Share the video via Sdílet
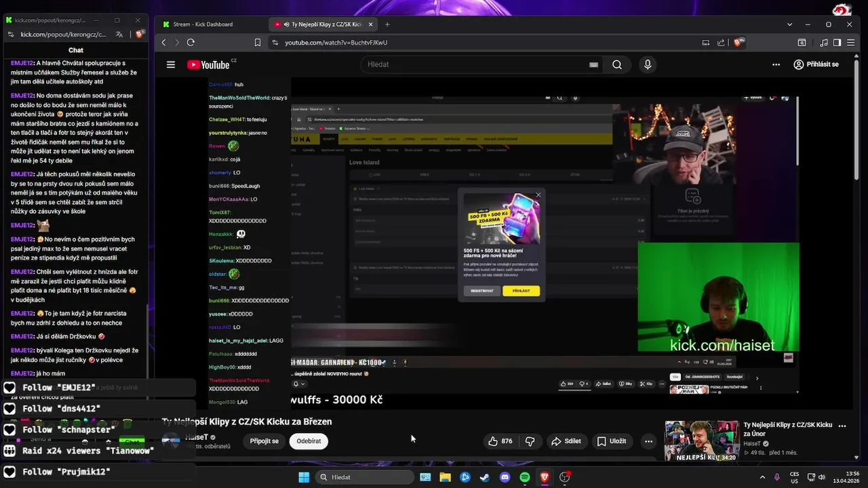This screenshot has height=488, width=868. click(566, 441)
